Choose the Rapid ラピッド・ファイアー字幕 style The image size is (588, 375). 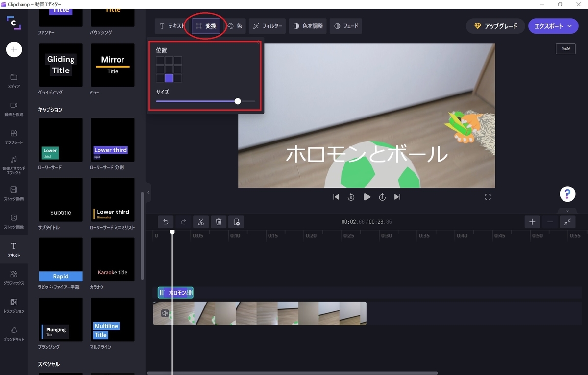61,259
